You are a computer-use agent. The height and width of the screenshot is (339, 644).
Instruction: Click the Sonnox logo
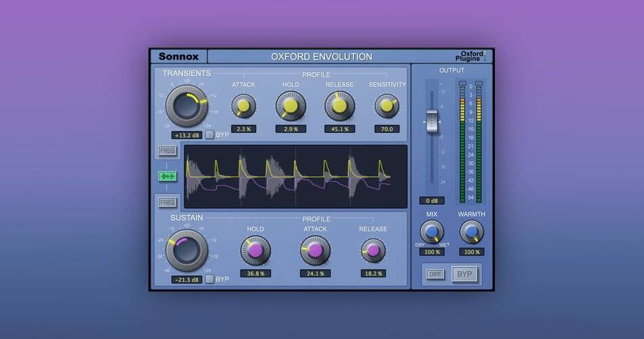179,56
